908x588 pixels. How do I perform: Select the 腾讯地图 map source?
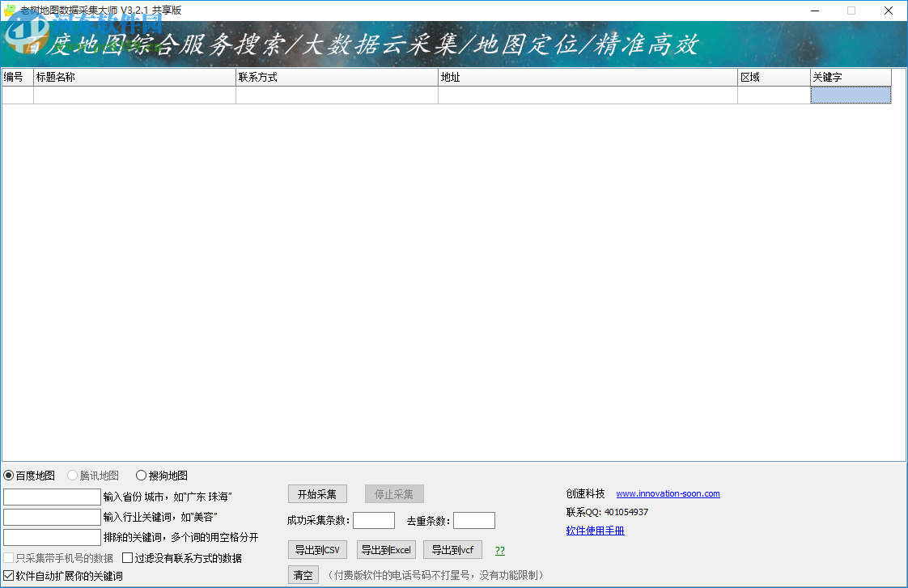pos(72,475)
